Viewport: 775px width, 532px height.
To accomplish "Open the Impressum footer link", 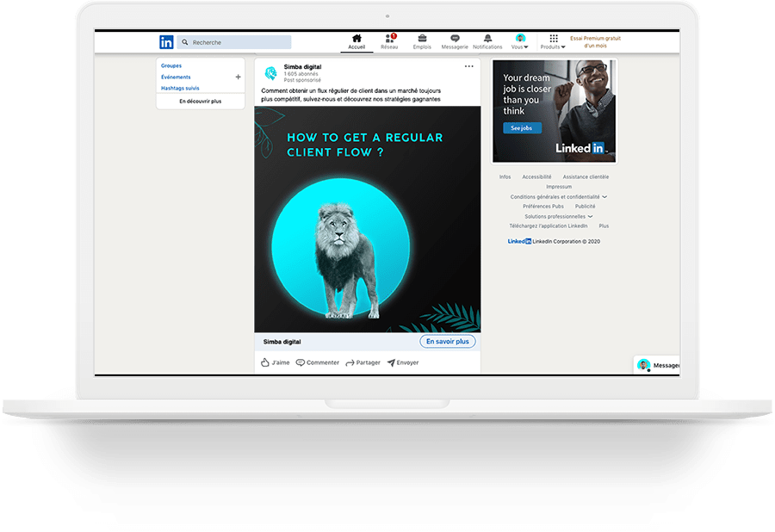I will [x=559, y=187].
